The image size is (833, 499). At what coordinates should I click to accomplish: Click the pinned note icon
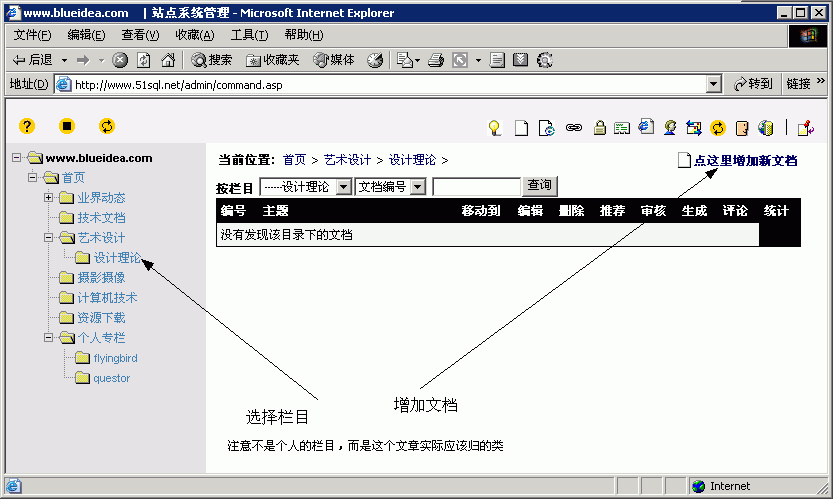click(x=806, y=128)
